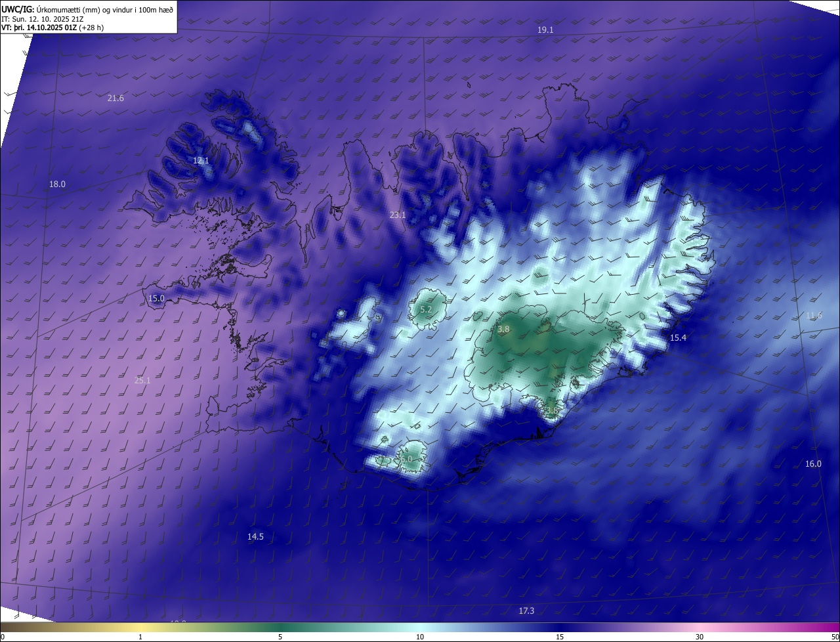This screenshot has width=840, height=642.
Task: Select the 14.5 value label
Action: [x=255, y=537]
